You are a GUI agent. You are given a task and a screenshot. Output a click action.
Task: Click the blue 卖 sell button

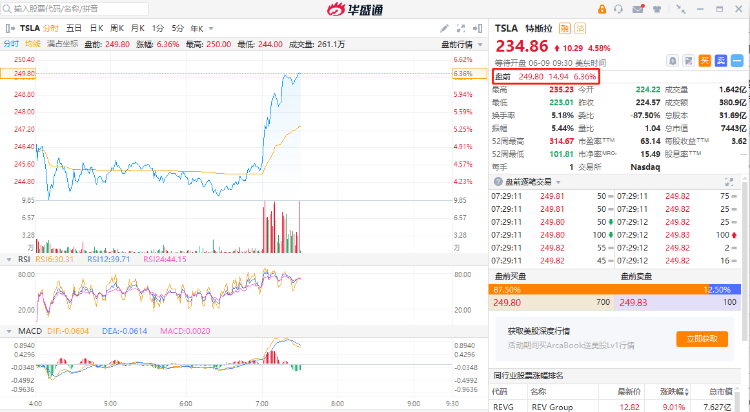pyautogui.click(x=721, y=61)
